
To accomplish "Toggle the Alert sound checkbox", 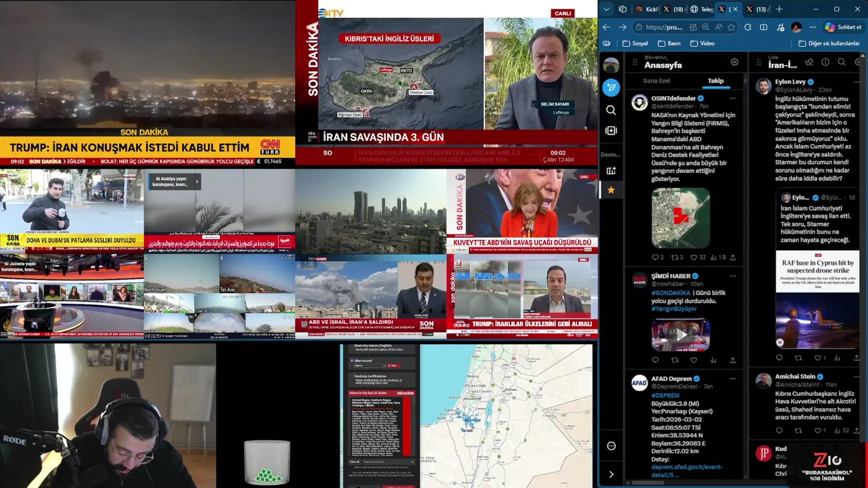I will (351, 361).
